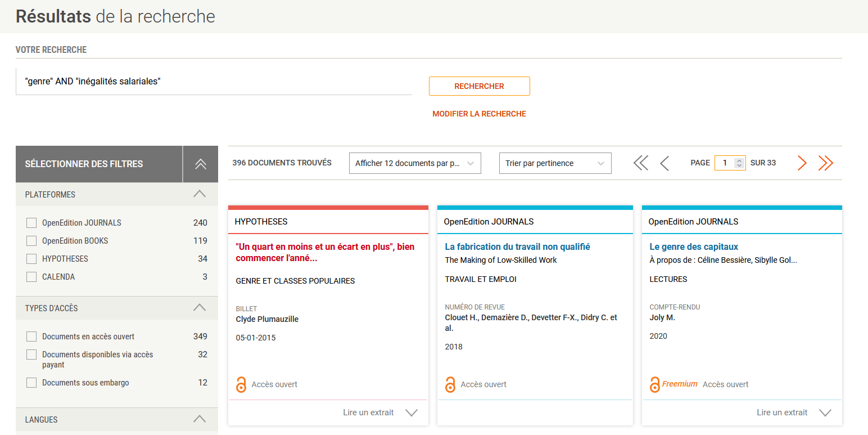Click date 05-01-2015

click(x=256, y=338)
